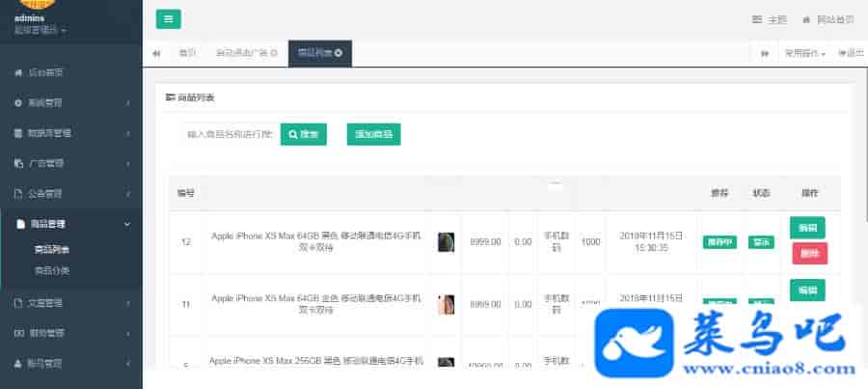Switch to the 首页 tab
The image size is (868, 389).
pos(187,53)
